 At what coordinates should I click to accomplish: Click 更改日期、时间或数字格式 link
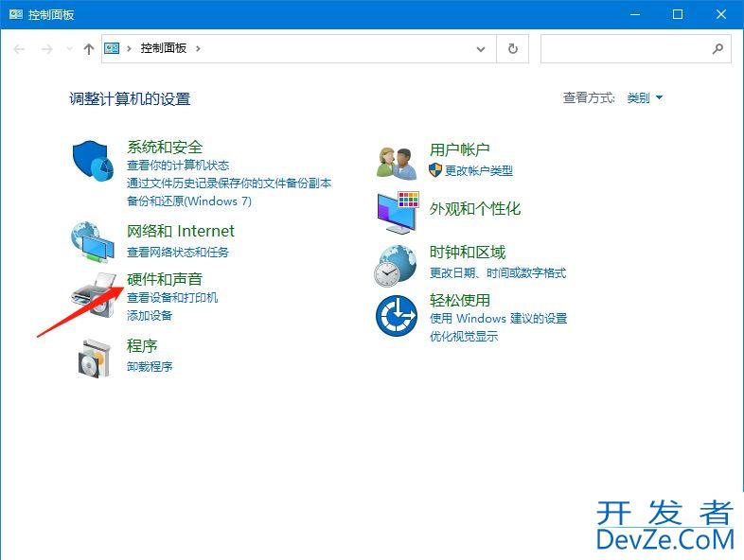coord(498,272)
